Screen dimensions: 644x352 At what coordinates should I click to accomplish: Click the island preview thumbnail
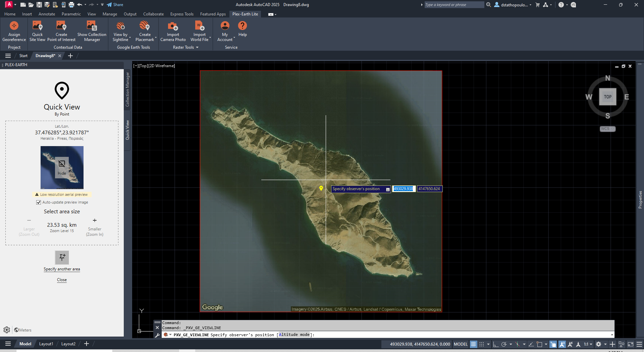[x=62, y=167]
